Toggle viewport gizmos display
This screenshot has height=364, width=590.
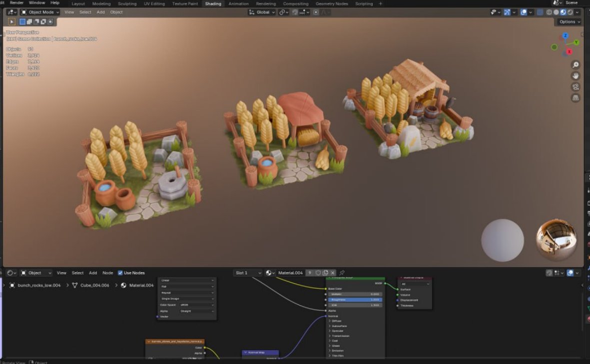(x=507, y=12)
